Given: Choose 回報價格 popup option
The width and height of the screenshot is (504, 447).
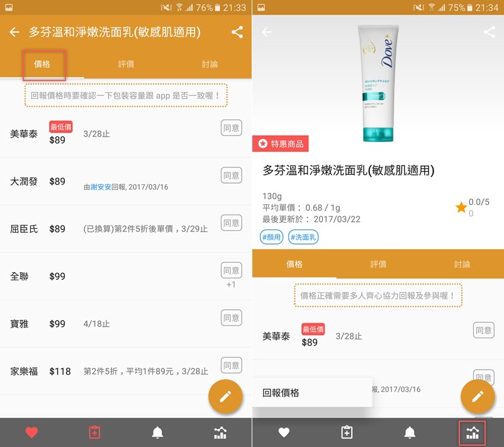Looking at the screenshot, I should click(x=313, y=393).
